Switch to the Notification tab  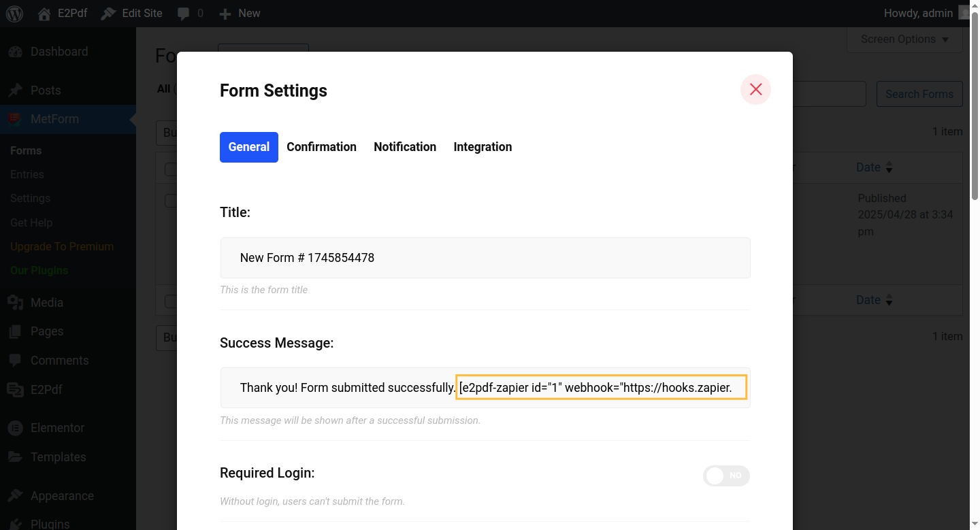coord(405,147)
